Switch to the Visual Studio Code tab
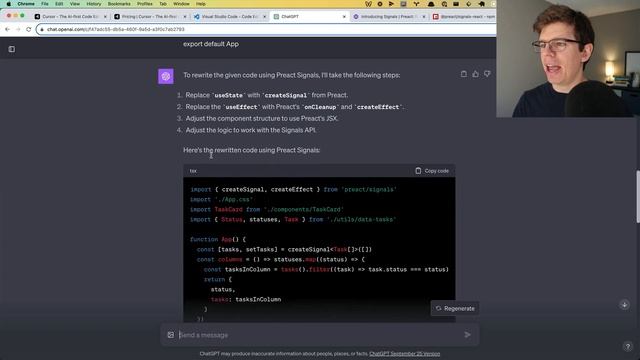640x360 pixels. point(229,16)
